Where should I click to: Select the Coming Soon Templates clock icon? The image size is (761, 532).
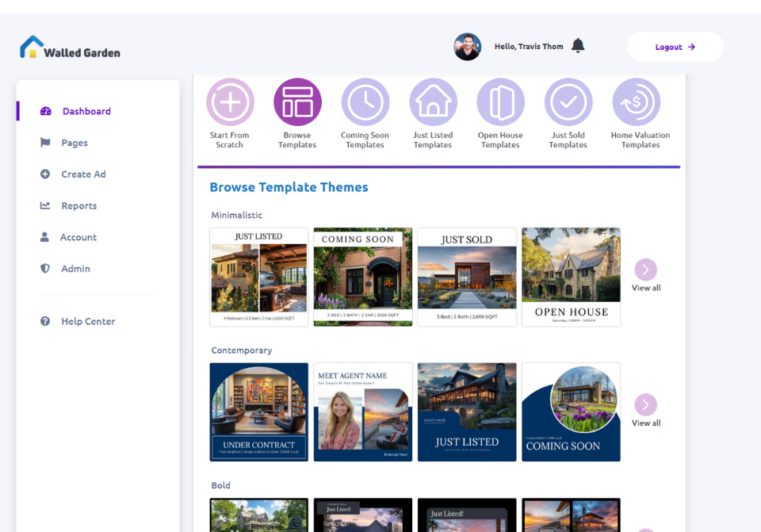point(365,102)
